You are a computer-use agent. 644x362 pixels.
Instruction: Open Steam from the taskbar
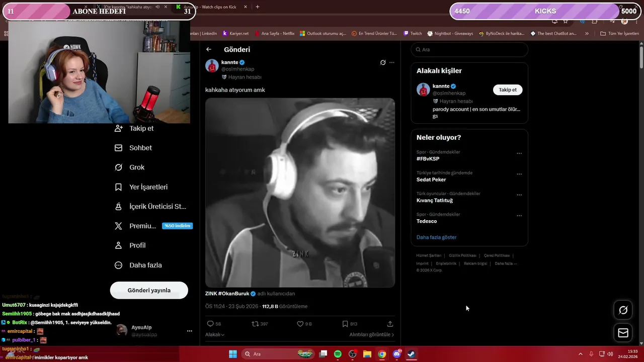(411, 354)
